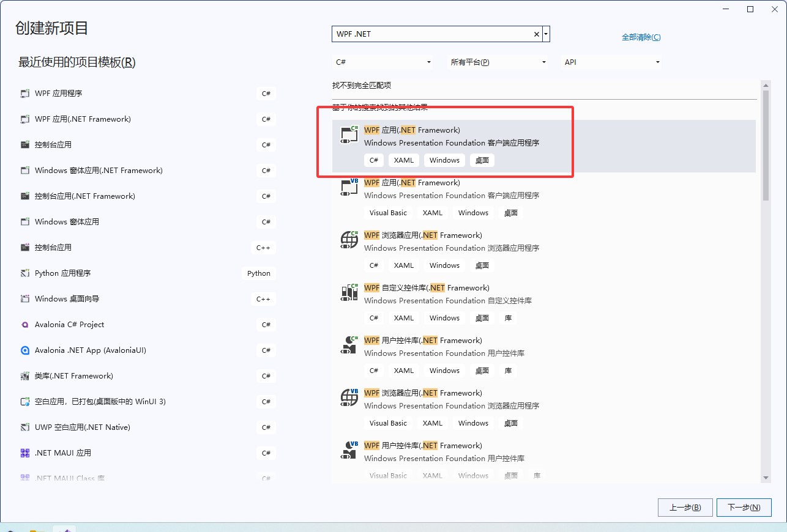Select the WPF 应用程序 template icon
This screenshot has width=787, height=532.
click(x=24, y=93)
